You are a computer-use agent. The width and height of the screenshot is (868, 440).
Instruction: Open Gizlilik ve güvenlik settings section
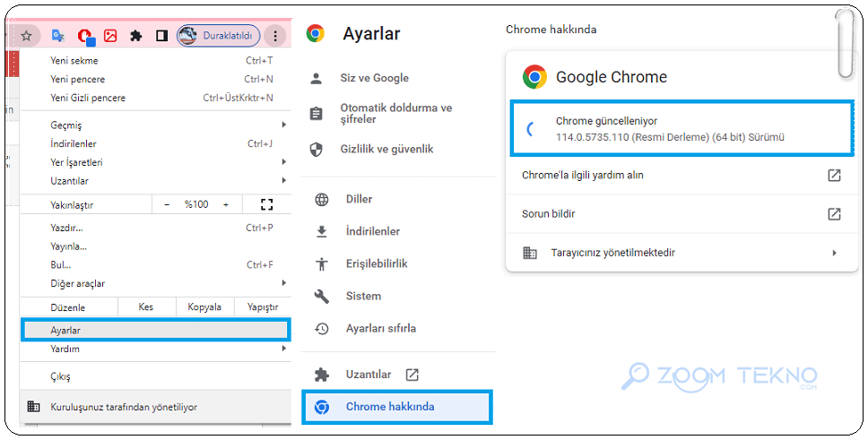387,149
